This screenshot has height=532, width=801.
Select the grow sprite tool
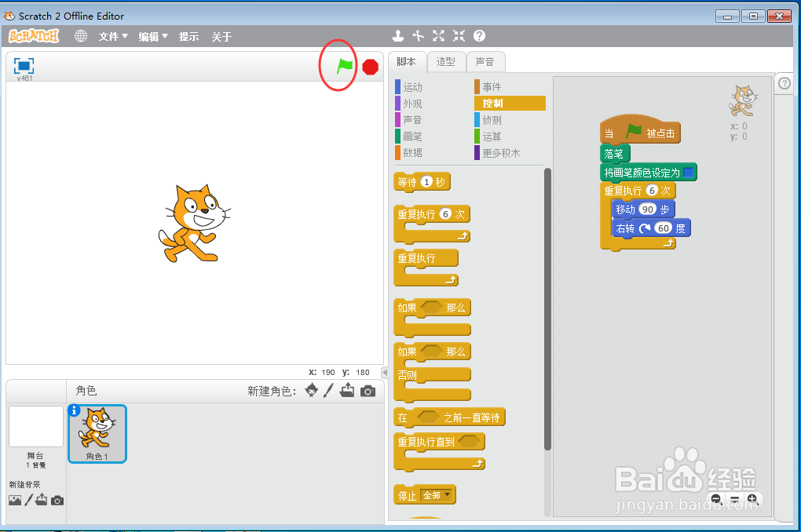point(438,36)
